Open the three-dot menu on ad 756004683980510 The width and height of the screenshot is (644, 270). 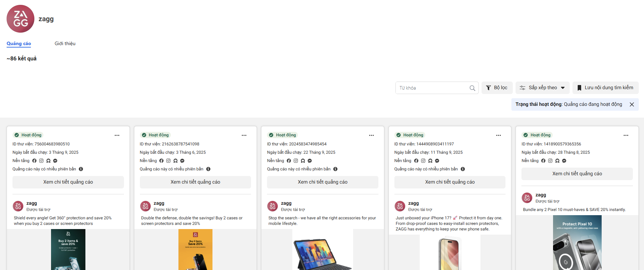point(117,135)
